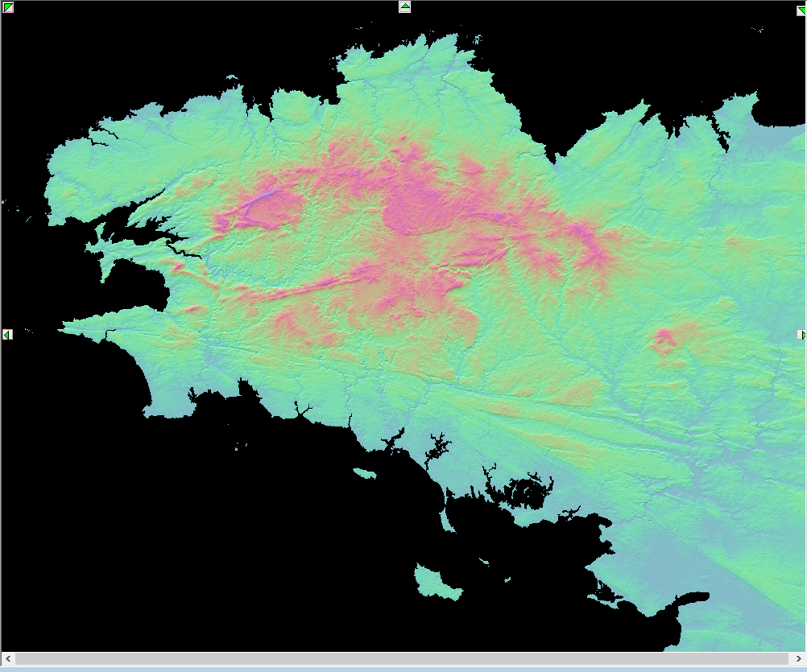Image resolution: width=807 pixels, height=672 pixels.
Task: Click the horizontal scrollbar track at the bottom
Action: tap(402, 658)
